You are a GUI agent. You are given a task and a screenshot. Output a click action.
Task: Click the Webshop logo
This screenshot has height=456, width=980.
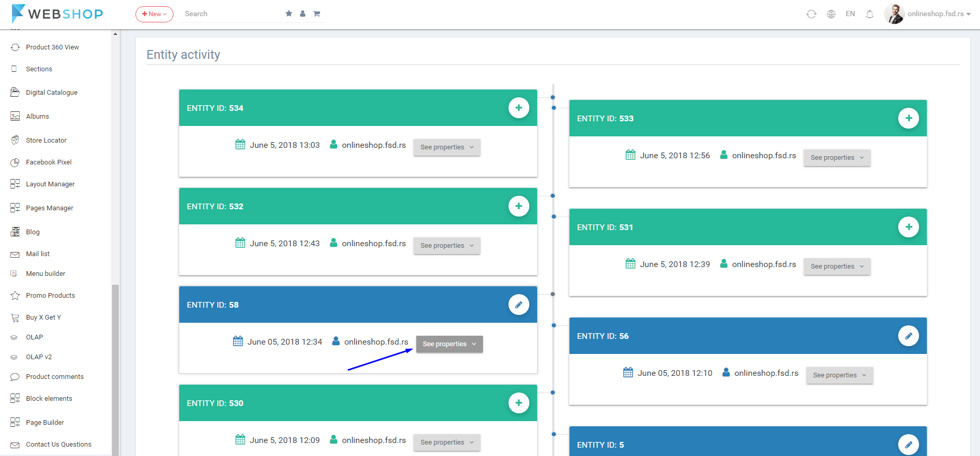coord(57,14)
